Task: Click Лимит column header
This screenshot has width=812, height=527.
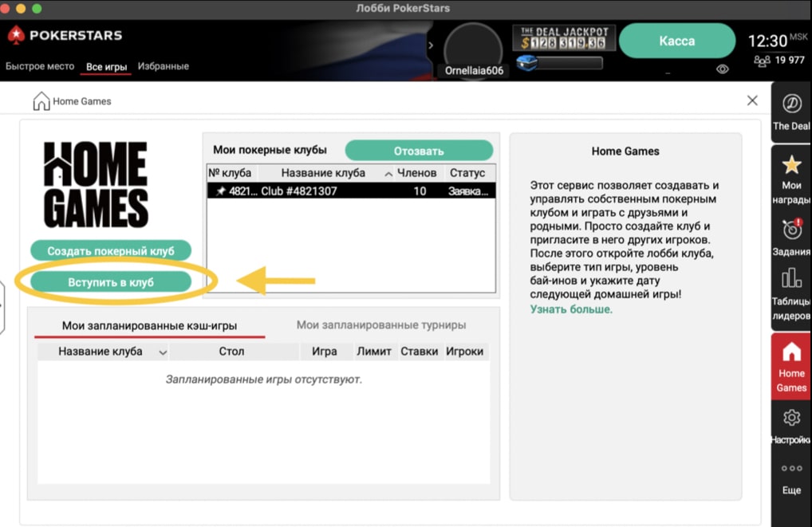Action: coord(374,352)
